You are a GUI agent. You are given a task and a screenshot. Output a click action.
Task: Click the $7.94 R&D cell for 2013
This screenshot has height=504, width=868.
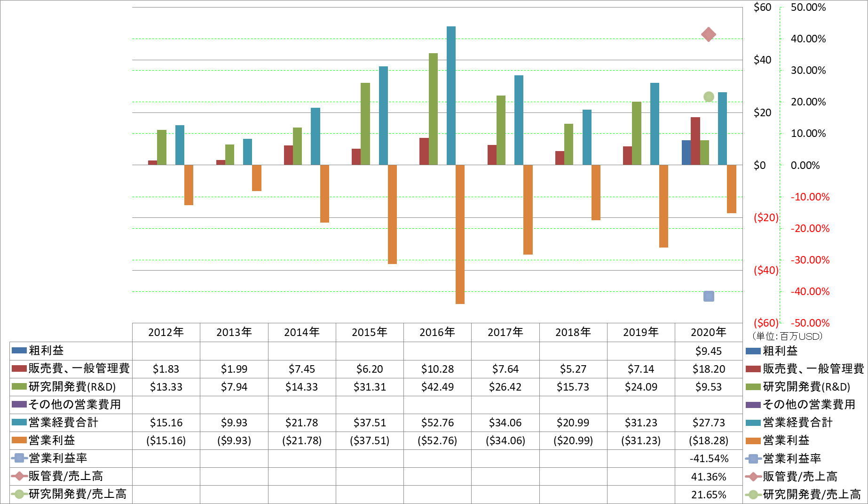tap(234, 387)
